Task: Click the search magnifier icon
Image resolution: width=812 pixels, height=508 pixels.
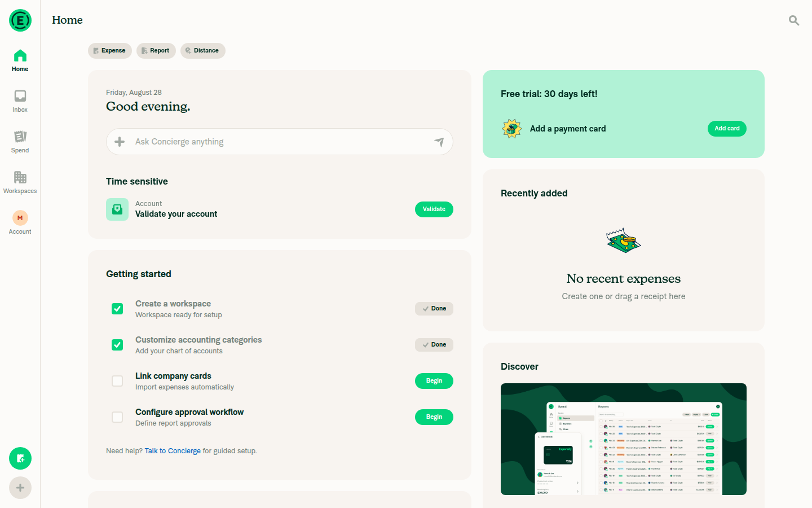Action: click(x=794, y=20)
